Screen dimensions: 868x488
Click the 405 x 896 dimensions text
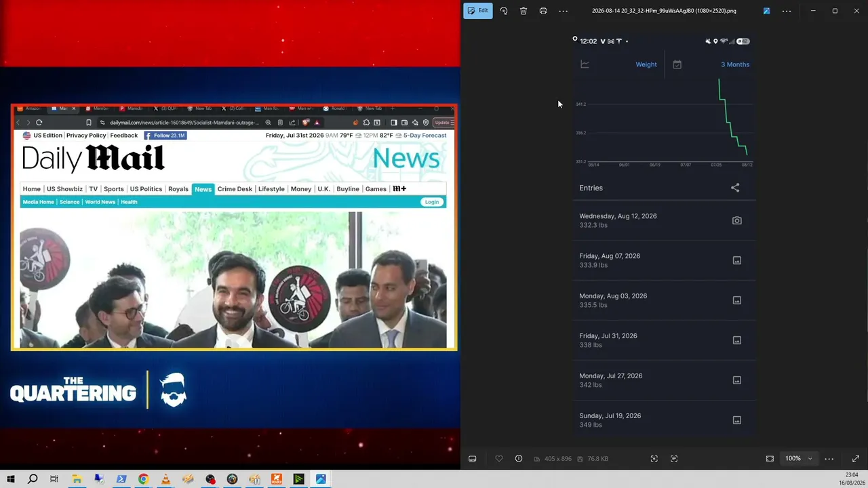(x=557, y=459)
